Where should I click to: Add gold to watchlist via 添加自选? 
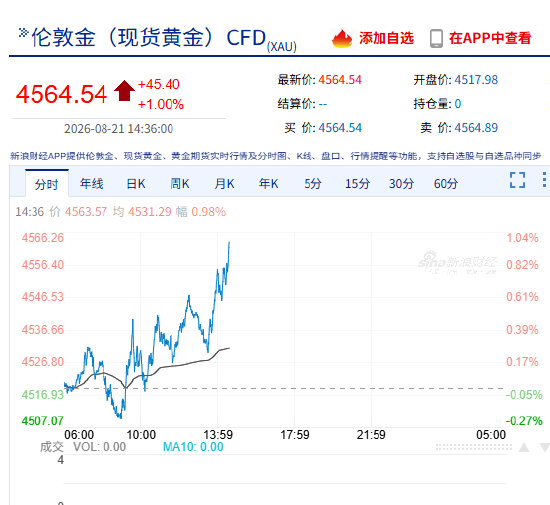point(386,38)
